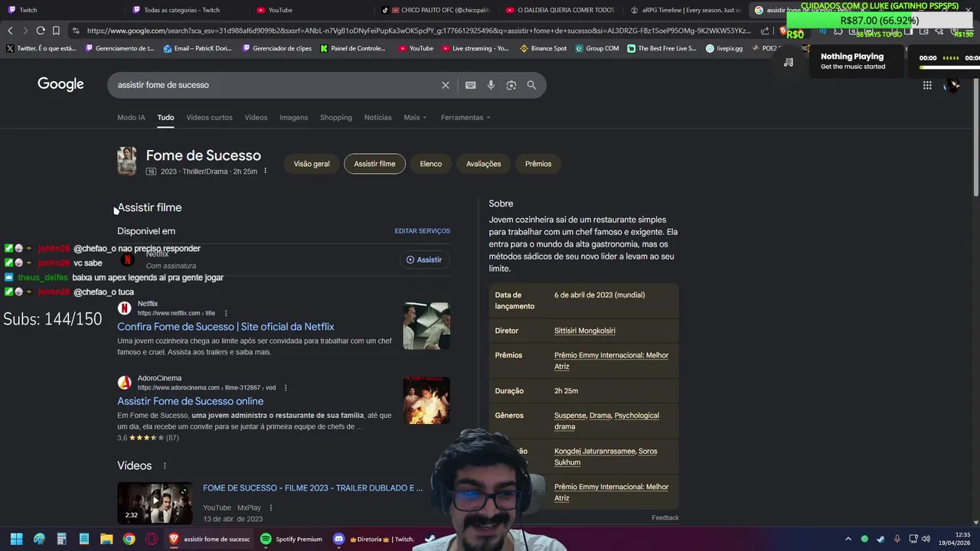Click the Kongdej Jaturanrasamee link
980x551 pixels.
595,451
